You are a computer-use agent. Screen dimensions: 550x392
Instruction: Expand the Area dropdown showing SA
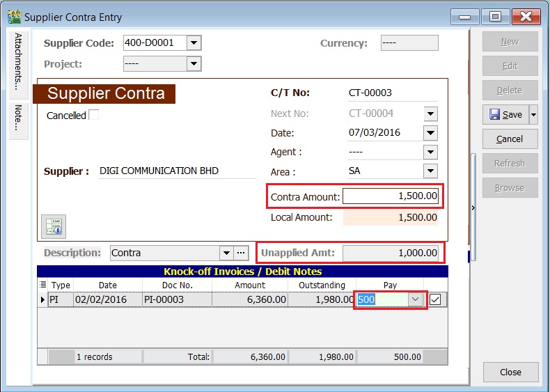click(x=430, y=171)
